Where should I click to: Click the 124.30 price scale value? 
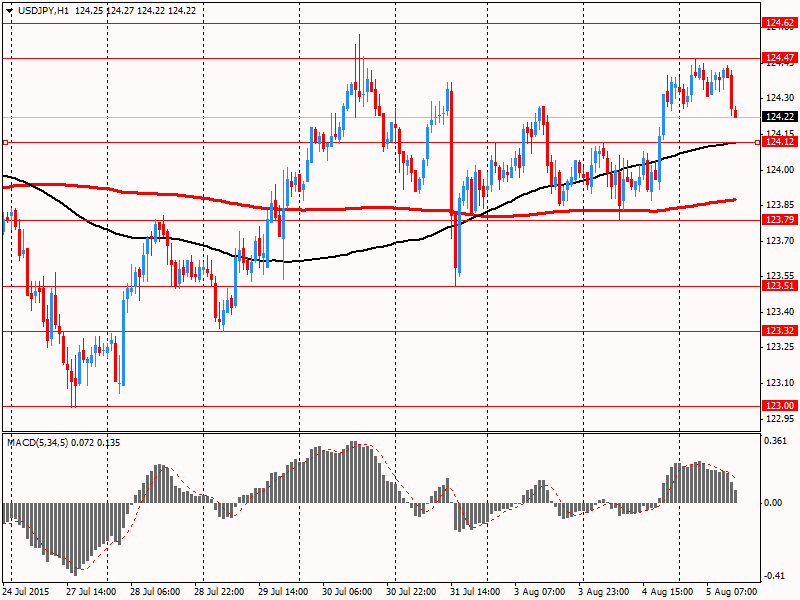coord(778,98)
